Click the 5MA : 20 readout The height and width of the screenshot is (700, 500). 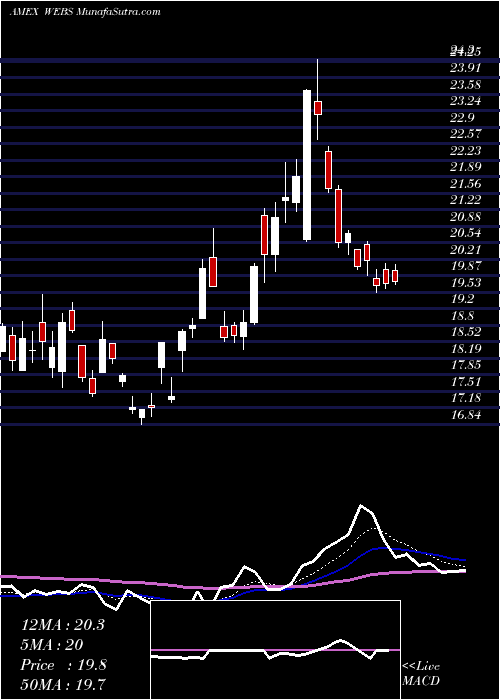[x=52, y=645]
